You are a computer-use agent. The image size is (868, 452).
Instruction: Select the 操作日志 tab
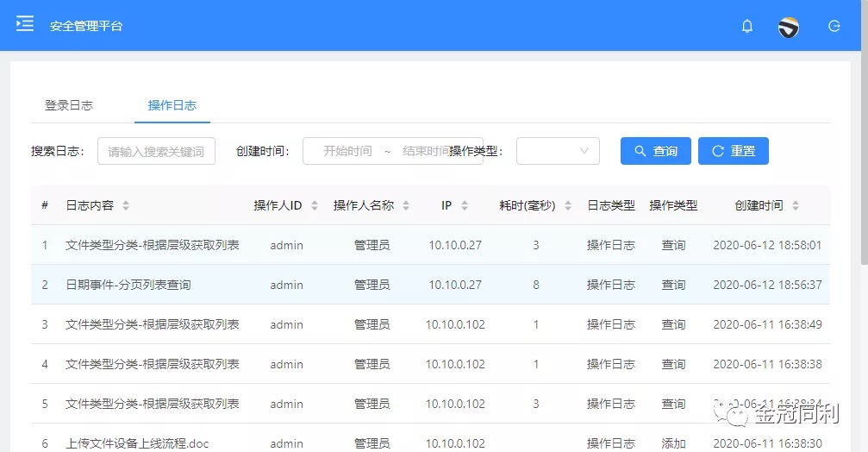(x=172, y=105)
